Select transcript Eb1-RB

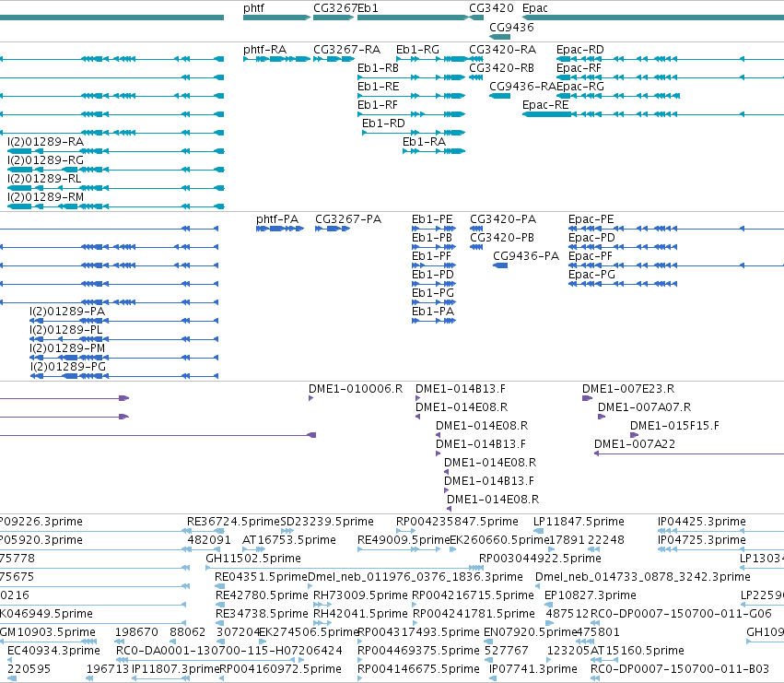pos(412,77)
